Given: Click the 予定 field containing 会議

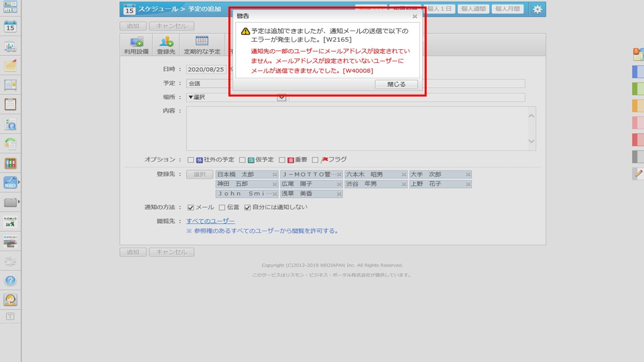Looking at the screenshot, I should click(356, 83).
